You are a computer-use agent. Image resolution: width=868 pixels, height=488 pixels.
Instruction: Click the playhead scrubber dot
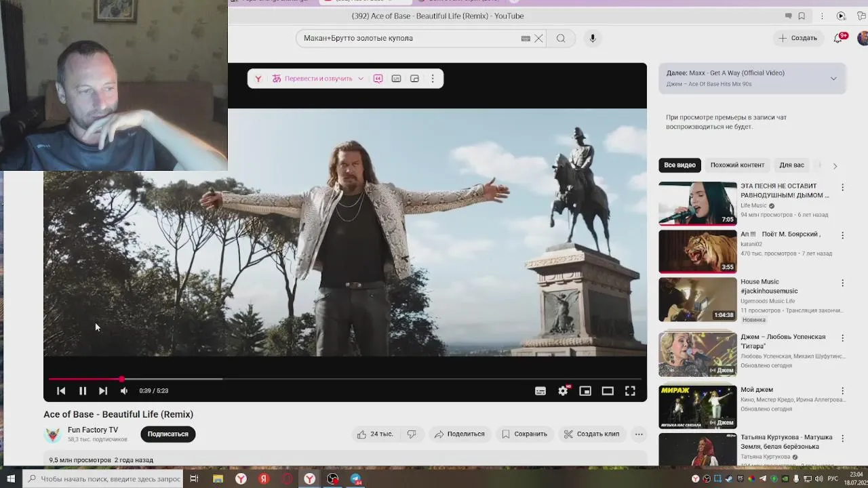pyautogui.click(x=121, y=379)
